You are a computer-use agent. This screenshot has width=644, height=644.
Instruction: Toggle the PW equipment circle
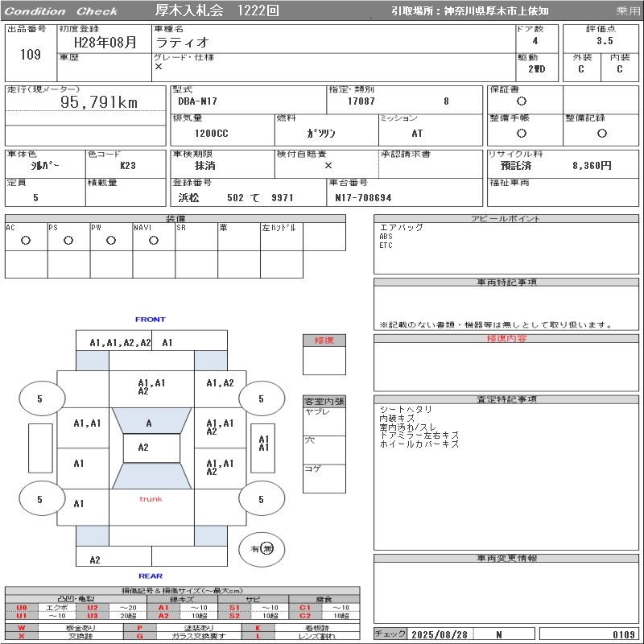(x=111, y=240)
